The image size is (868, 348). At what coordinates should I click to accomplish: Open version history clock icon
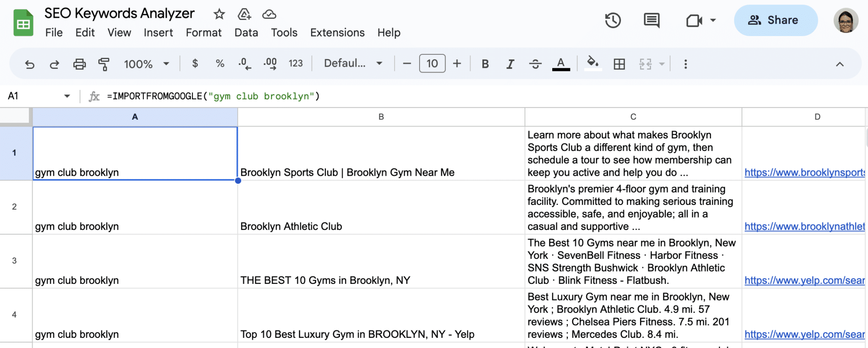click(613, 20)
